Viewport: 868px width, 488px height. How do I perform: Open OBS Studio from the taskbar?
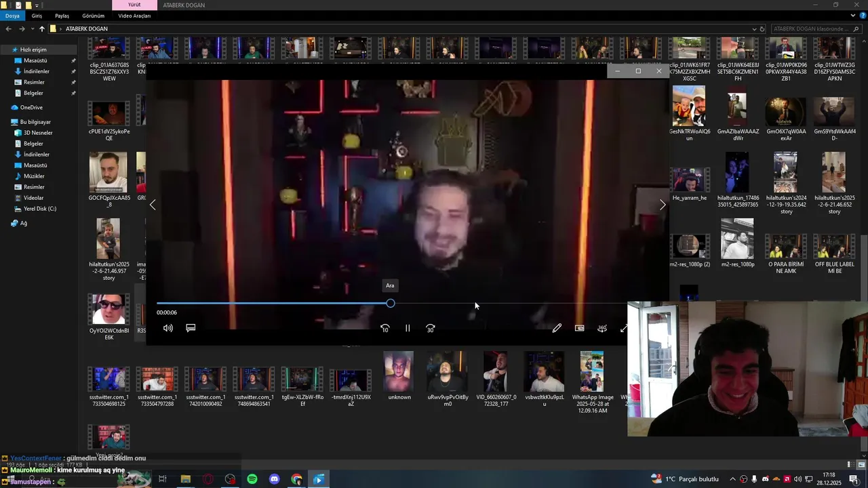pos(230,479)
